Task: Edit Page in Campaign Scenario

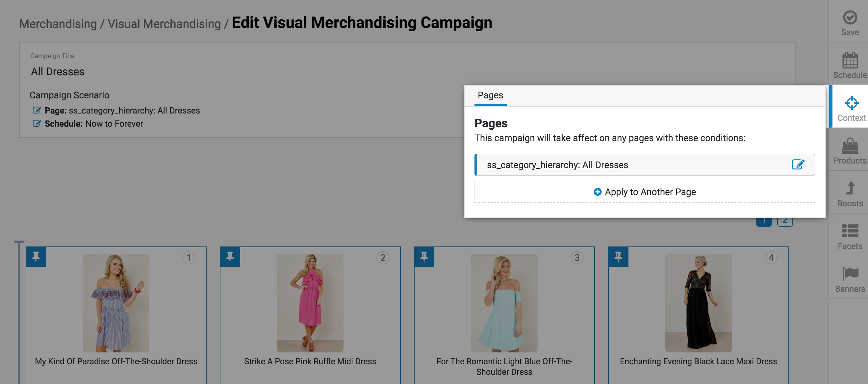Action: [37, 110]
